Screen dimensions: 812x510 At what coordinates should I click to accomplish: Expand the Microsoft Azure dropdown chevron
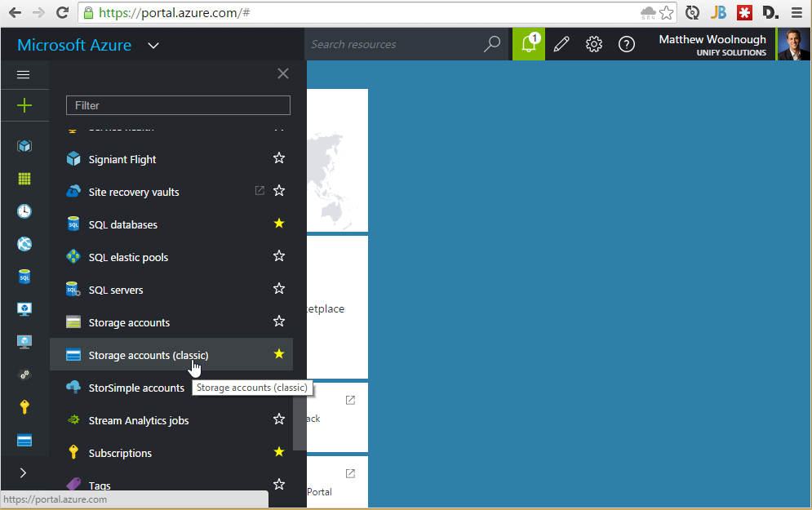click(153, 46)
